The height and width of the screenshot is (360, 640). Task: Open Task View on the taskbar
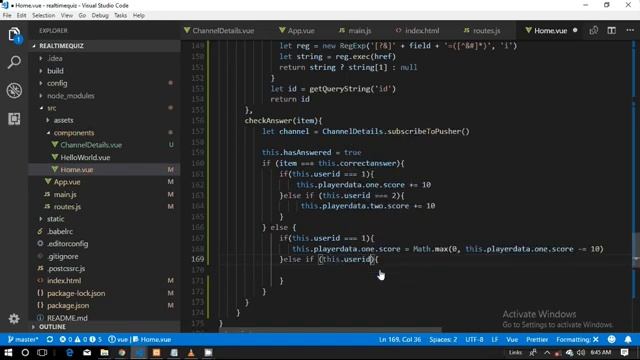coord(42,353)
